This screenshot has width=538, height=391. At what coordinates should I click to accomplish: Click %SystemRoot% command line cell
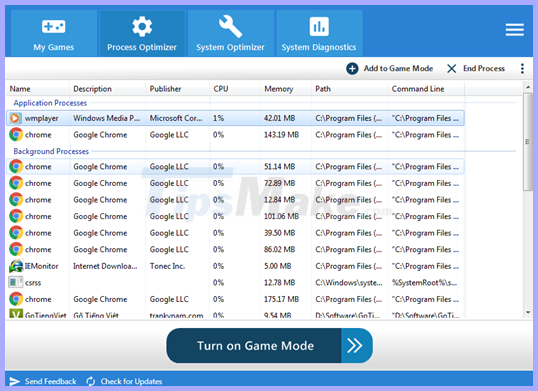coord(424,283)
